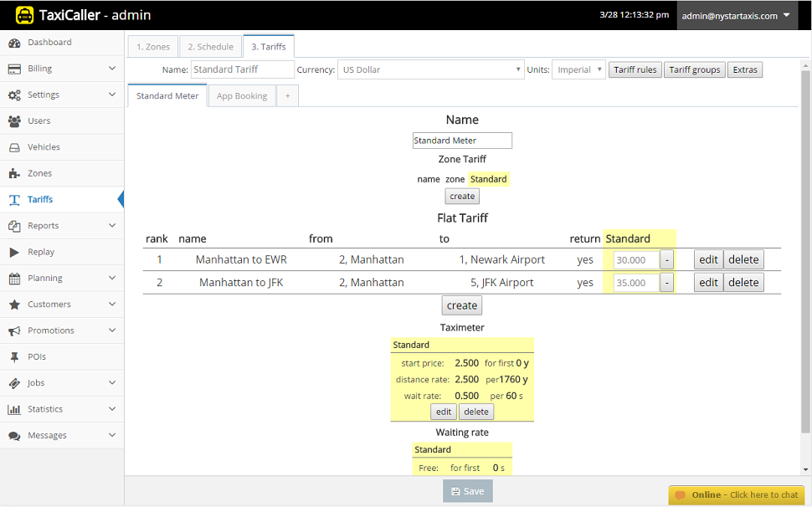Open Zones via puzzle piece icon
The image size is (812, 507).
[14, 173]
